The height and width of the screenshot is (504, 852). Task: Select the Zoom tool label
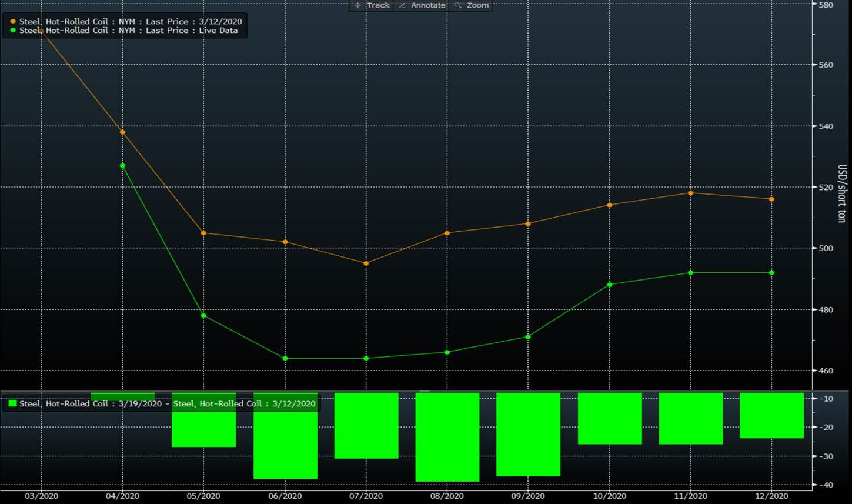[x=477, y=5]
